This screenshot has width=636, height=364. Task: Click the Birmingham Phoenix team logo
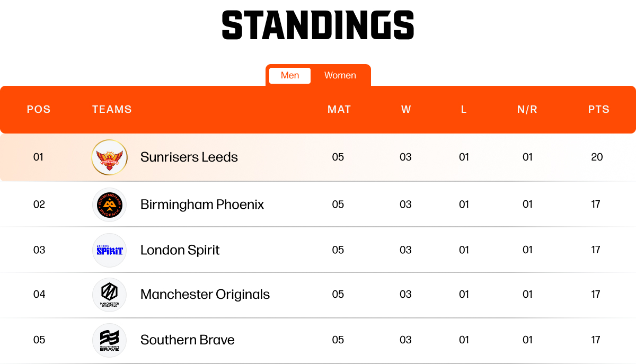(x=109, y=205)
